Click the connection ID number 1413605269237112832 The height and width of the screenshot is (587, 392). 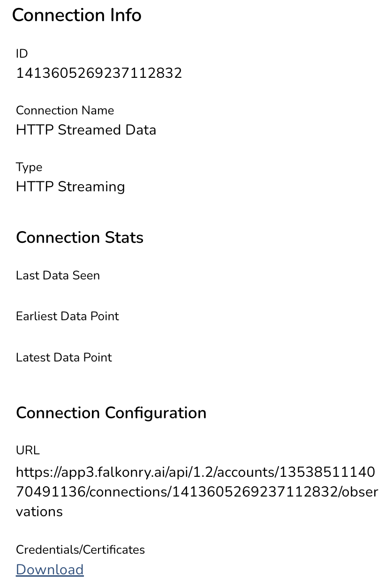pos(99,73)
